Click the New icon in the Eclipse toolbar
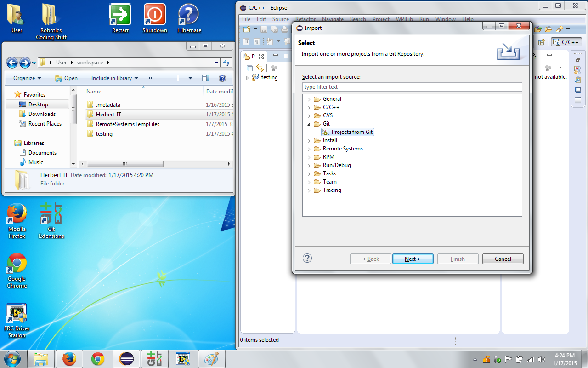Viewport: 588px width, 368px height. click(x=247, y=29)
